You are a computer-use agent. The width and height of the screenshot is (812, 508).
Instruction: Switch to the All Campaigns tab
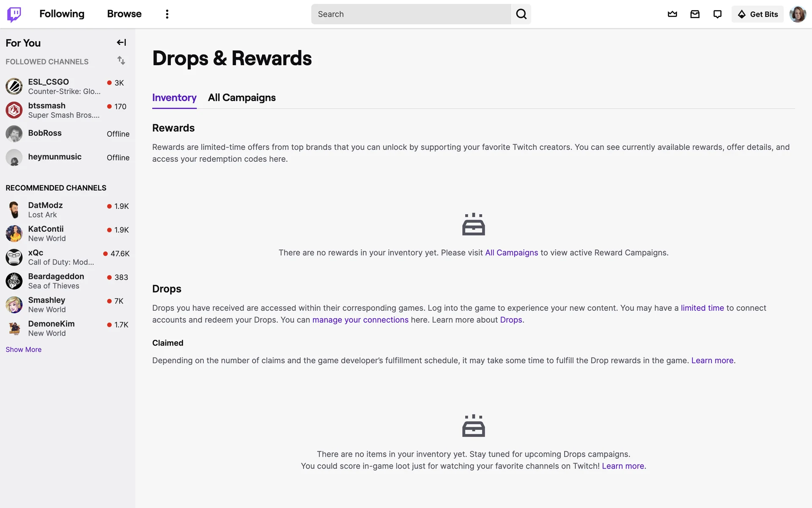pos(241,98)
